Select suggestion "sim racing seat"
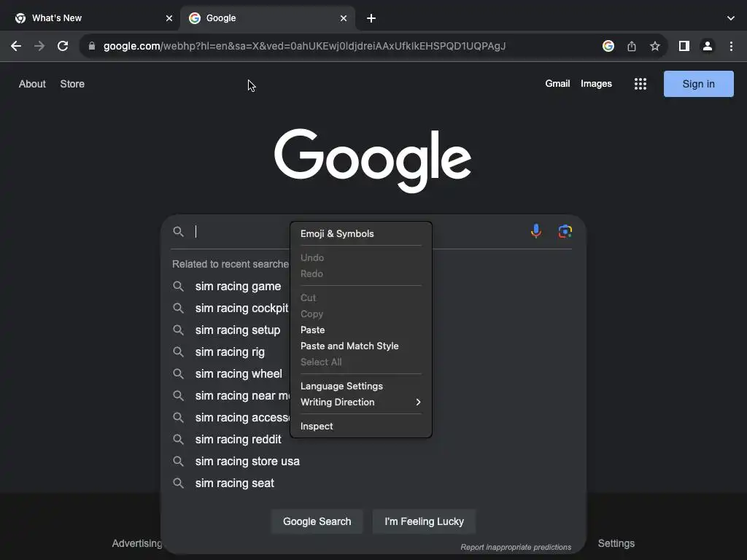Screen dimensions: 747x560 point(234,483)
